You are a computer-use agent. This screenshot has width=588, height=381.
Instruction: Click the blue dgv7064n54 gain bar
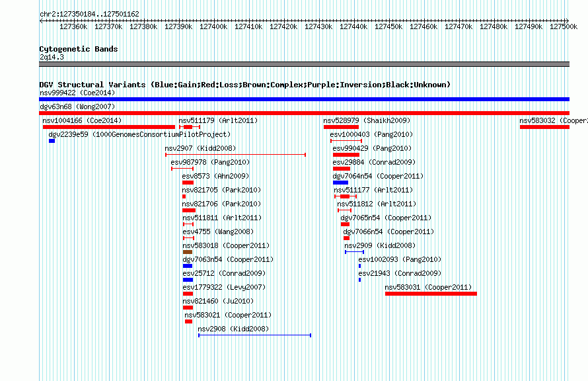coord(340,183)
